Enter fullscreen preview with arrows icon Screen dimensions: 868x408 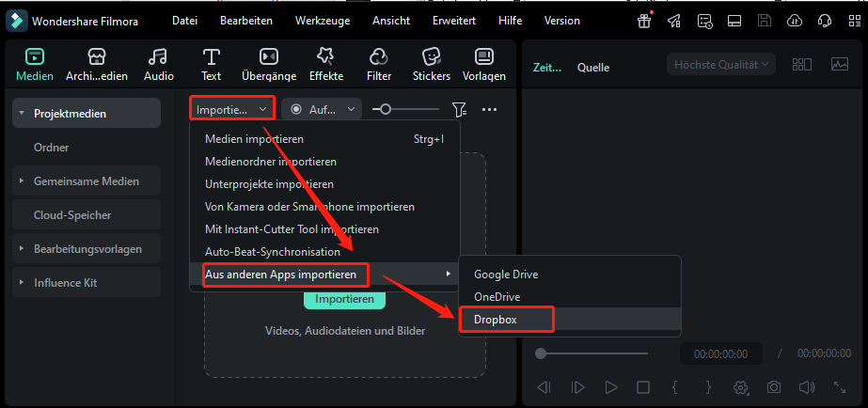tap(839, 387)
